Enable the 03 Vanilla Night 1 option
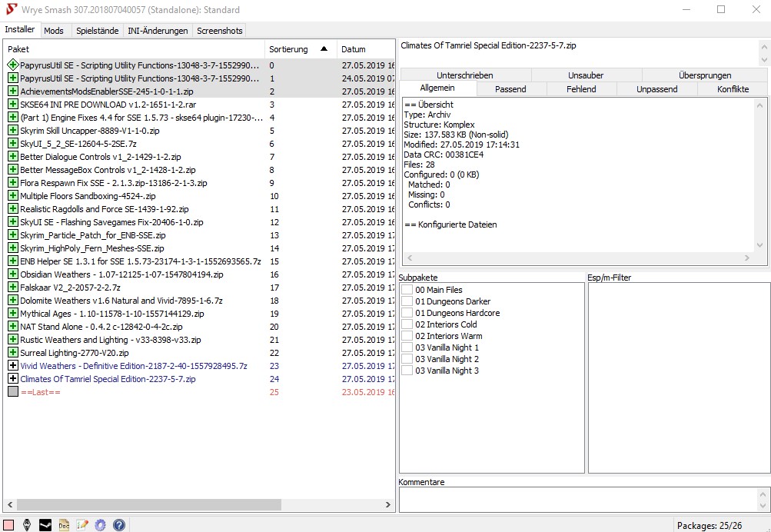 coord(407,347)
